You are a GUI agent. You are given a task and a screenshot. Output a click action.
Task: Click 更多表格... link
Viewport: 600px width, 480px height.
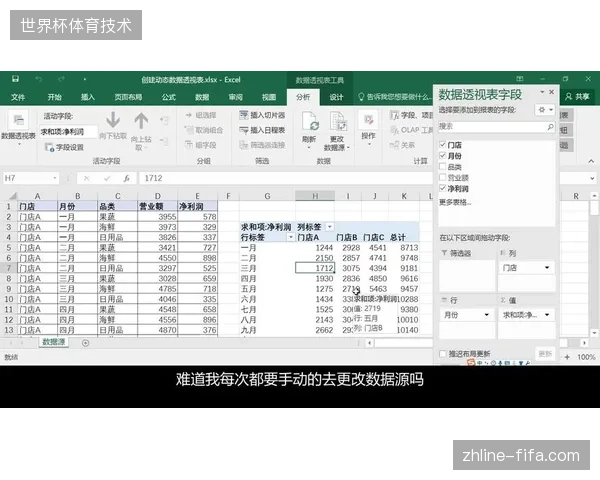tap(455, 202)
